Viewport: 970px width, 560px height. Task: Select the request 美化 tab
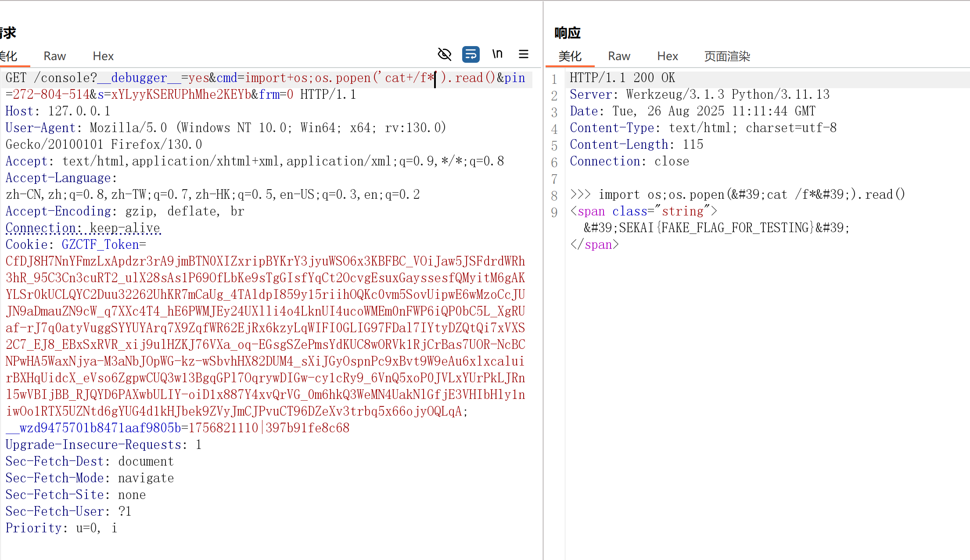[x=9, y=56]
